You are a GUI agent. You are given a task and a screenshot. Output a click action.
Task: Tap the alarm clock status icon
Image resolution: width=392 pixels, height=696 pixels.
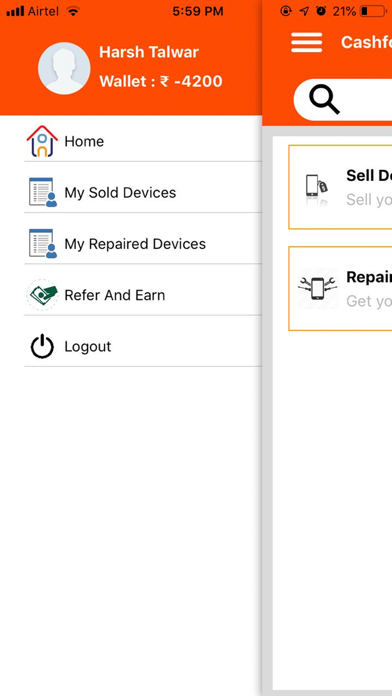tap(321, 12)
